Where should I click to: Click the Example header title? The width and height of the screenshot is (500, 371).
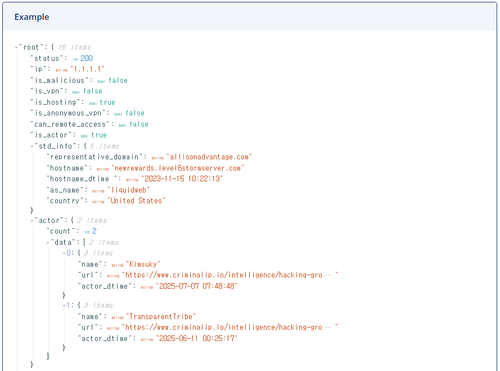32,17
